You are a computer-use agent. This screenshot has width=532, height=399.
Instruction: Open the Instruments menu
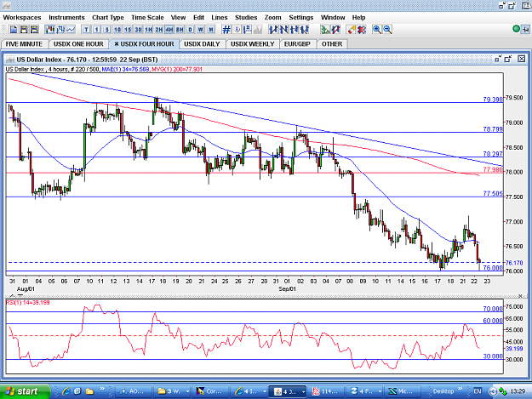[x=66, y=18]
